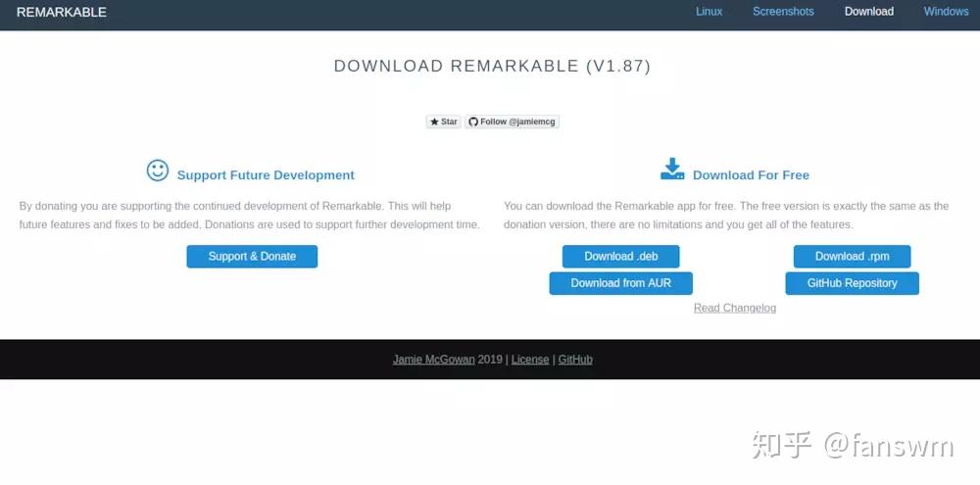Visit the Jamie McGowan footer link

click(x=434, y=360)
